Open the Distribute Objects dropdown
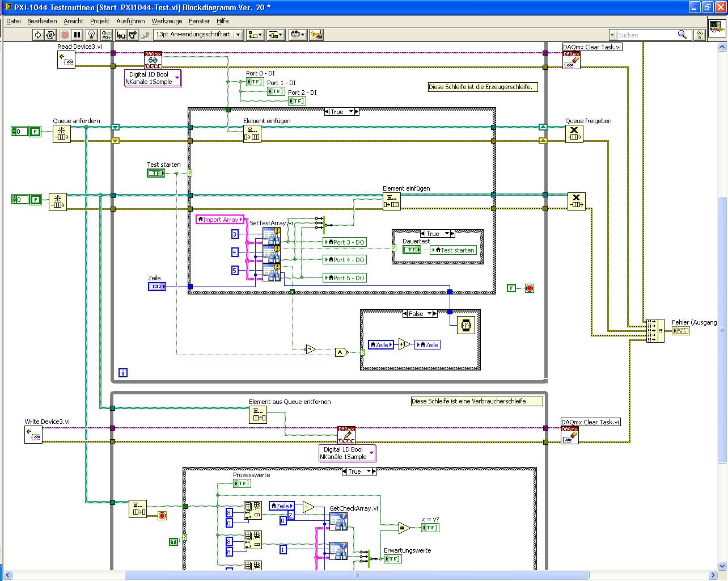The height and width of the screenshot is (581, 728). [x=276, y=35]
